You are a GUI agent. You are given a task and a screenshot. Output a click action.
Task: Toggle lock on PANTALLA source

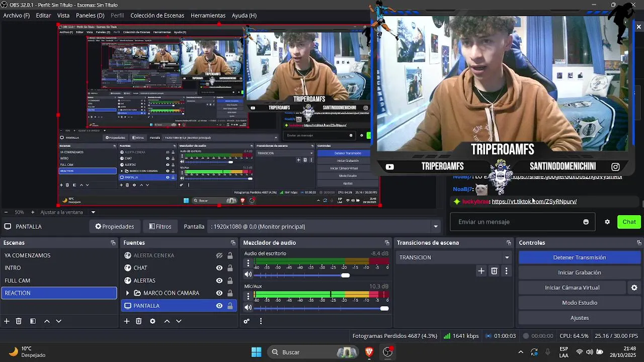point(230,306)
